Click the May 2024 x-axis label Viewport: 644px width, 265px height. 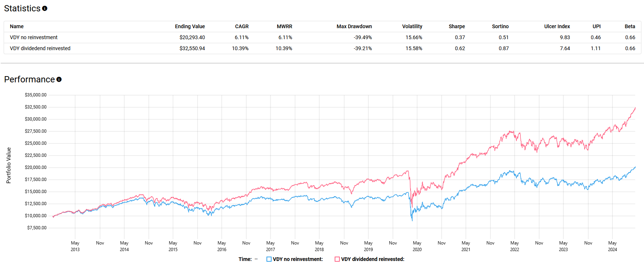pyautogui.click(x=612, y=246)
